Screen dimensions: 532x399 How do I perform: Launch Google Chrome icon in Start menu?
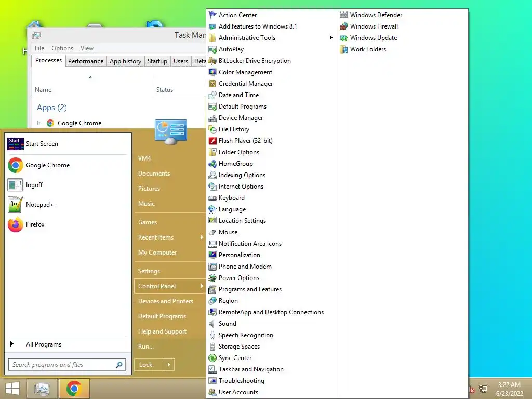click(15, 165)
